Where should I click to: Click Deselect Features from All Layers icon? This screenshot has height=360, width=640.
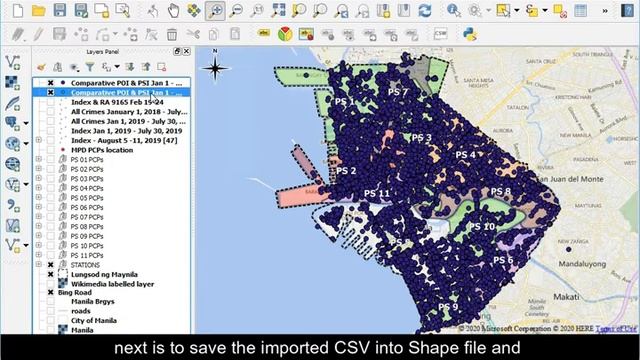pos(560,11)
